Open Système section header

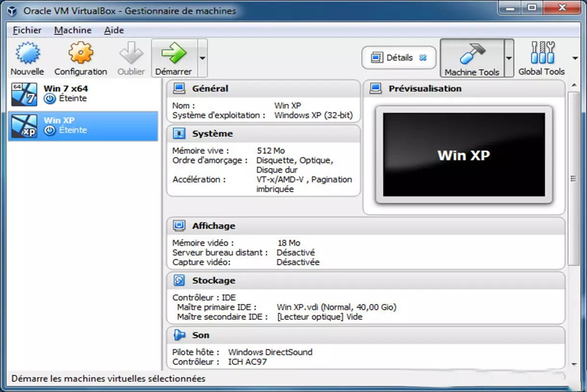pyautogui.click(x=263, y=134)
